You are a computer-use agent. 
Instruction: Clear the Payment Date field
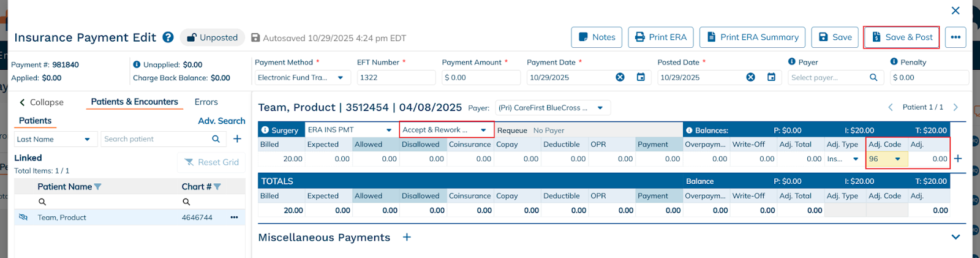point(620,77)
